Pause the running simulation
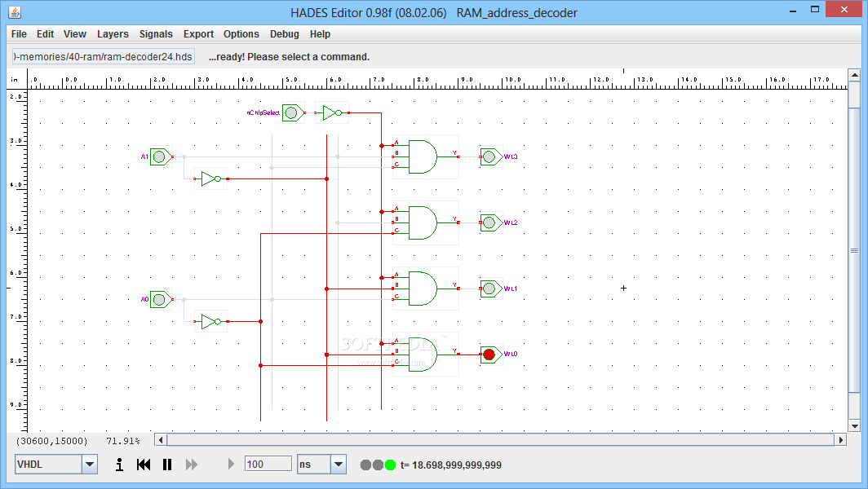Viewport: 868px width, 489px height. pos(167,465)
